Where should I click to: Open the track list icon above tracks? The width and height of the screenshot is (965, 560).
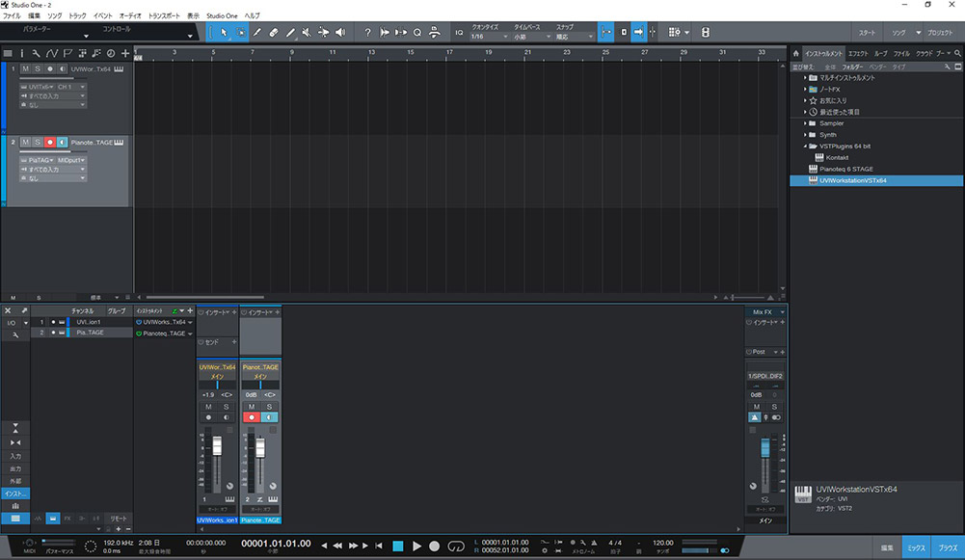click(8, 54)
